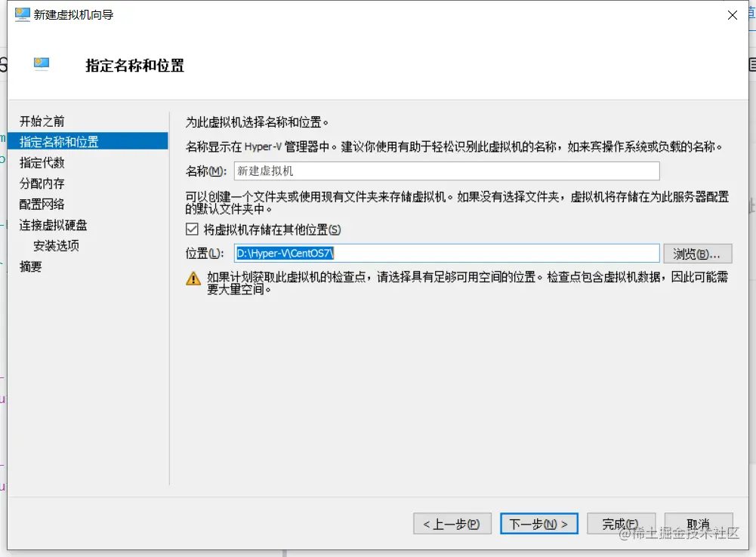The image size is (756, 557).
Task: Click the wizard icon in title bar
Action: pos(22,14)
